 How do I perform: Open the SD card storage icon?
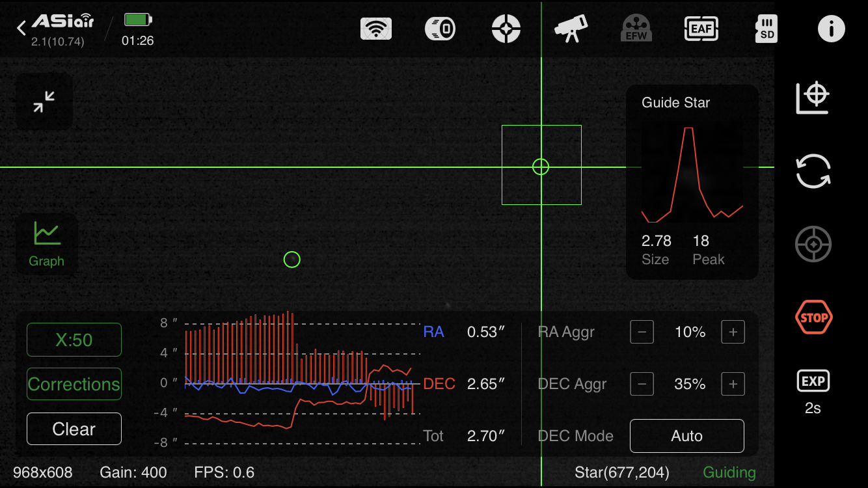766,29
